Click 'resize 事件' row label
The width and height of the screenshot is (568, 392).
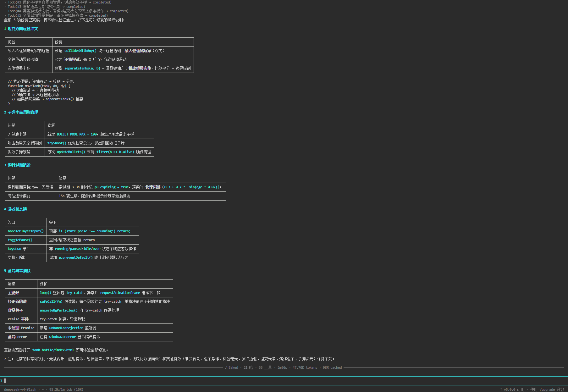coord(18,319)
